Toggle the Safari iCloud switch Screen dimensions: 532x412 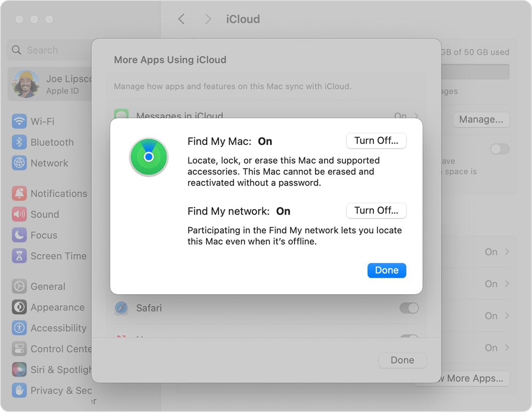[x=409, y=308]
